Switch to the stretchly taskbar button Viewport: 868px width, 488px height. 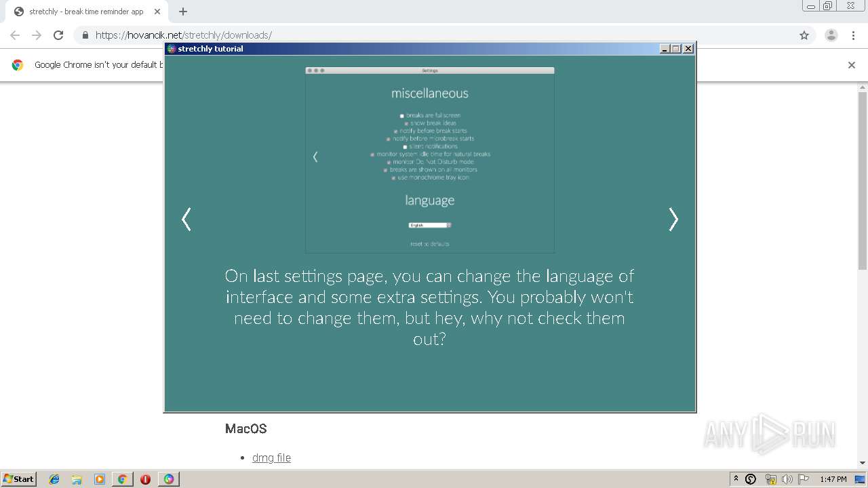[169, 479]
